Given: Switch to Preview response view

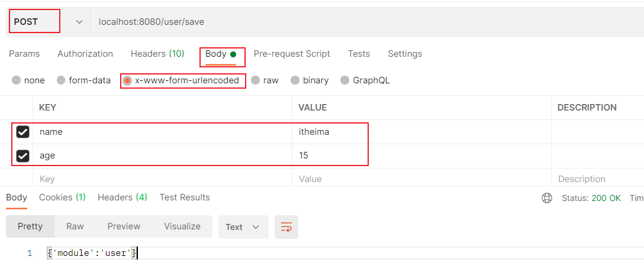Looking at the screenshot, I should (x=124, y=226).
